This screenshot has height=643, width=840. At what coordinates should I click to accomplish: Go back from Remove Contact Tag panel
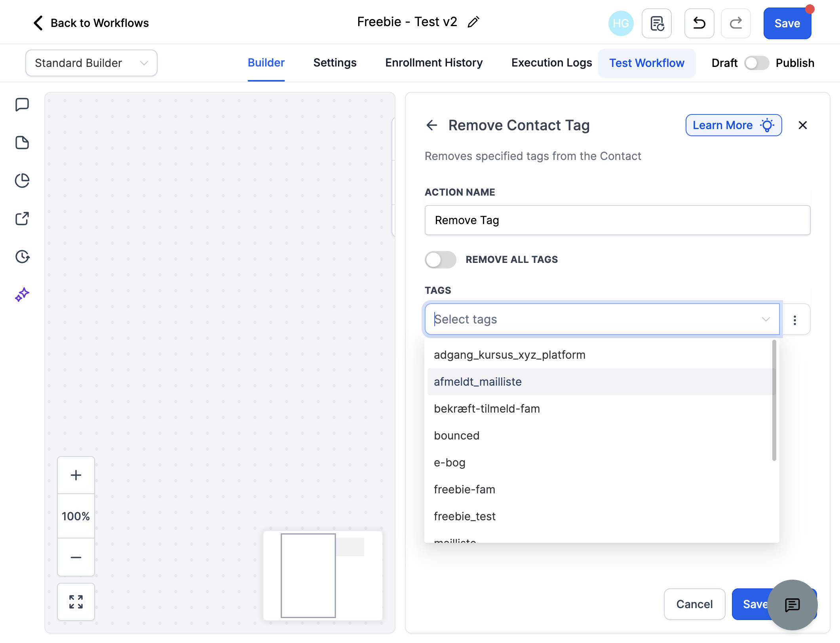pyautogui.click(x=432, y=126)
